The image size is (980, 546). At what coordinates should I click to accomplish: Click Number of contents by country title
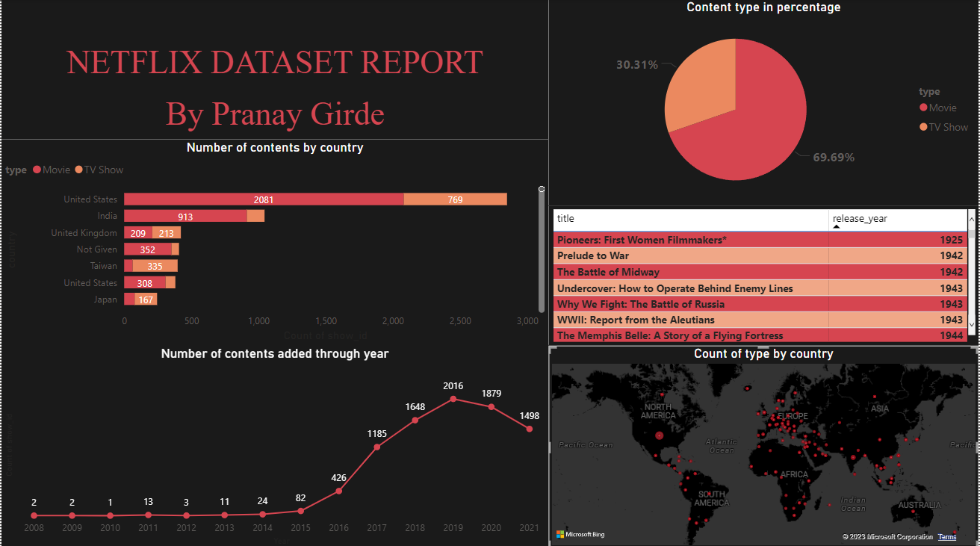tap(275, 148)
